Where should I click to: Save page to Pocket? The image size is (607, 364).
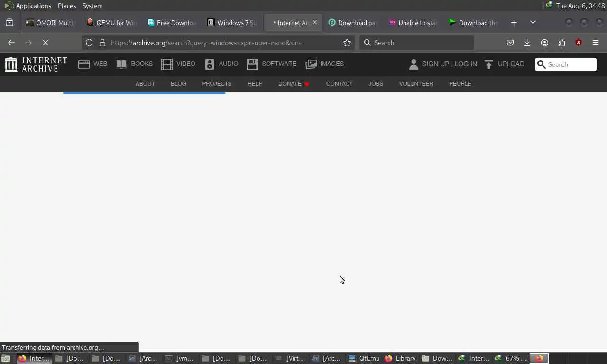pos(510,43)
